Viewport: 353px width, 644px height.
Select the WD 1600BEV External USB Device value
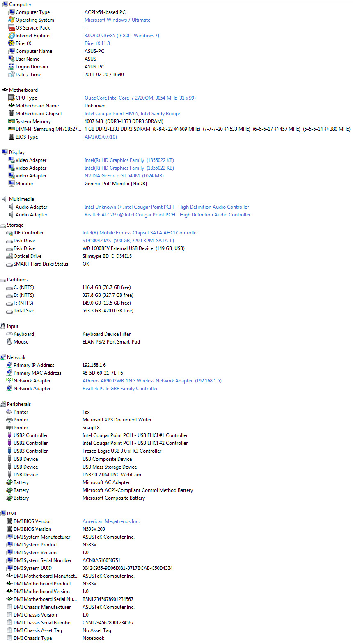coord(133,248)
